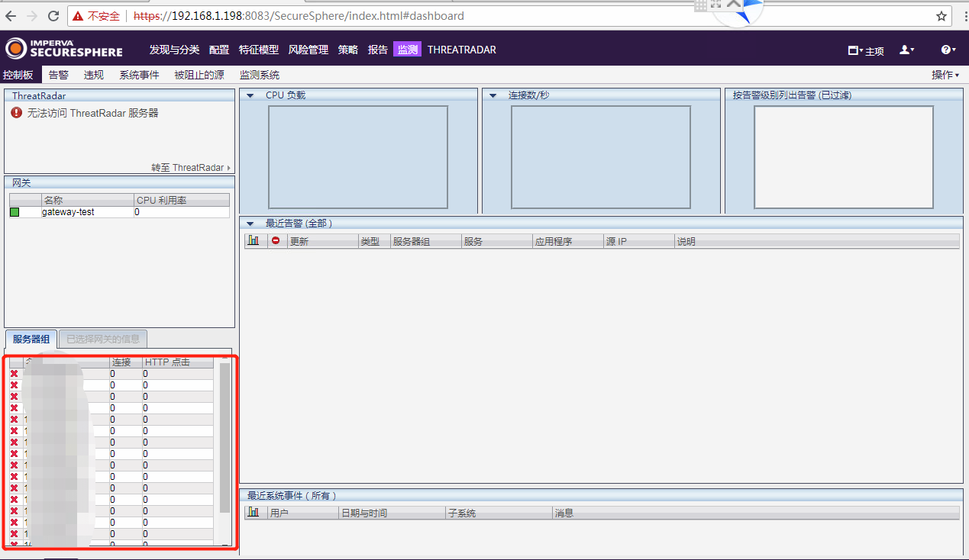
Task: Click the Imperva SecureSphere logo
Action: [x=63, y=48]
